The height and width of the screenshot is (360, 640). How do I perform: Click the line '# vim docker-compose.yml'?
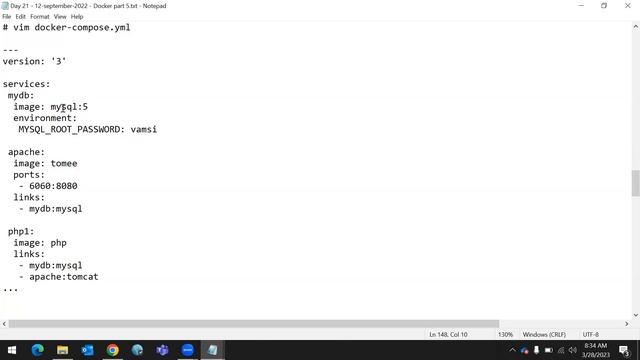click(67, 28)
